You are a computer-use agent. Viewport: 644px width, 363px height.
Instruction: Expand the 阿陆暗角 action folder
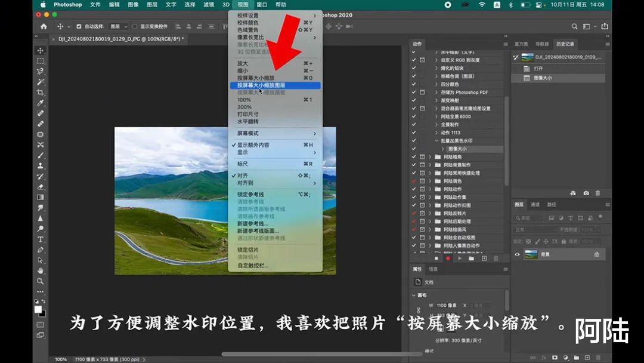(x=430, y=156)
